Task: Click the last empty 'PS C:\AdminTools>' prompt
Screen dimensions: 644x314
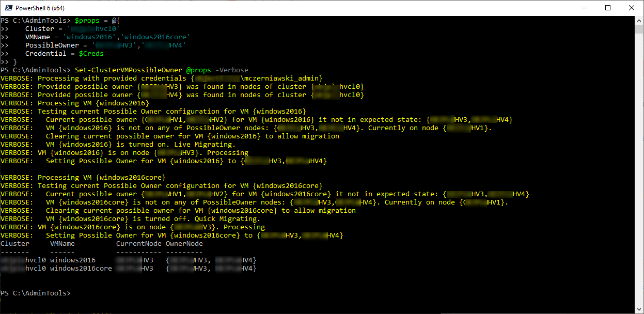Action: [x=35, y=293]
